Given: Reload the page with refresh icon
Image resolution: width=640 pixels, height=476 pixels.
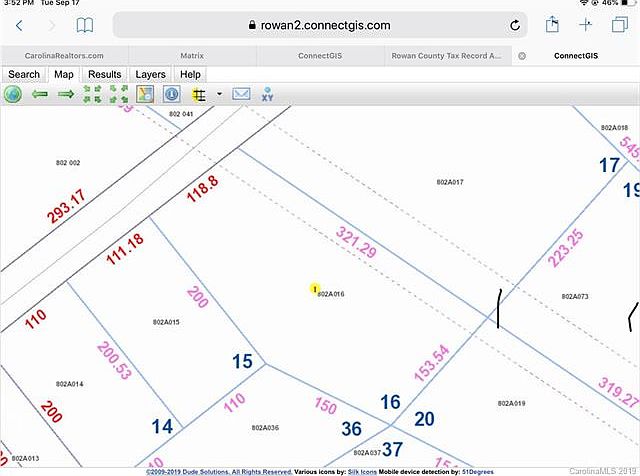Looking at the screenshot, I should (515, 25).
